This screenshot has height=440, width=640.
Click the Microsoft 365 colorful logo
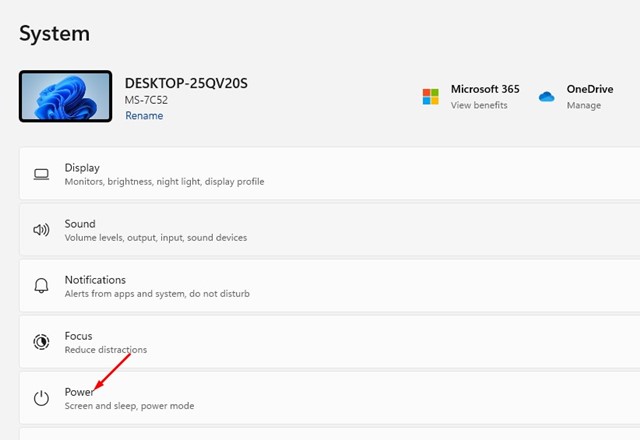430,96
